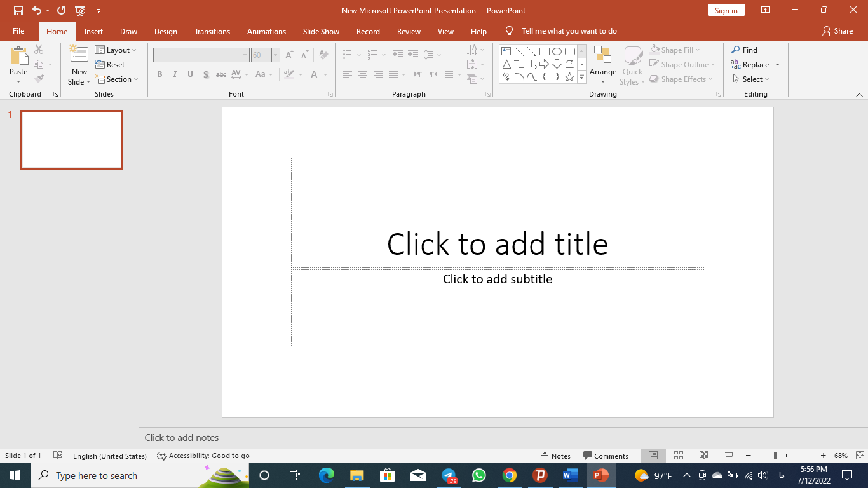The width and height of the screenshot is (868, 488).
Task: Open Slide Sorter view icon
Action: coord(678,456)
